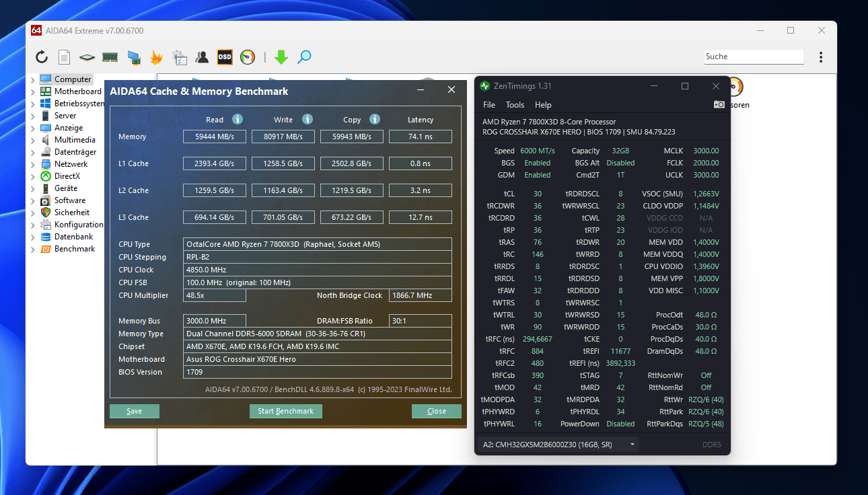The width and height of the screenshot is (868, 495).
Task: Expand the Geräte tree node arrow
Action: coord(32,188)
